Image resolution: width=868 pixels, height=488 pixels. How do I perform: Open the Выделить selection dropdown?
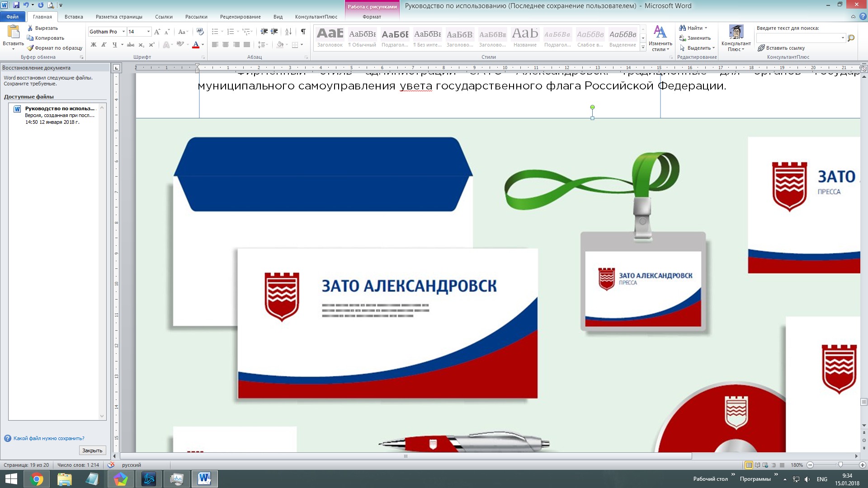[x=697, y=48]
